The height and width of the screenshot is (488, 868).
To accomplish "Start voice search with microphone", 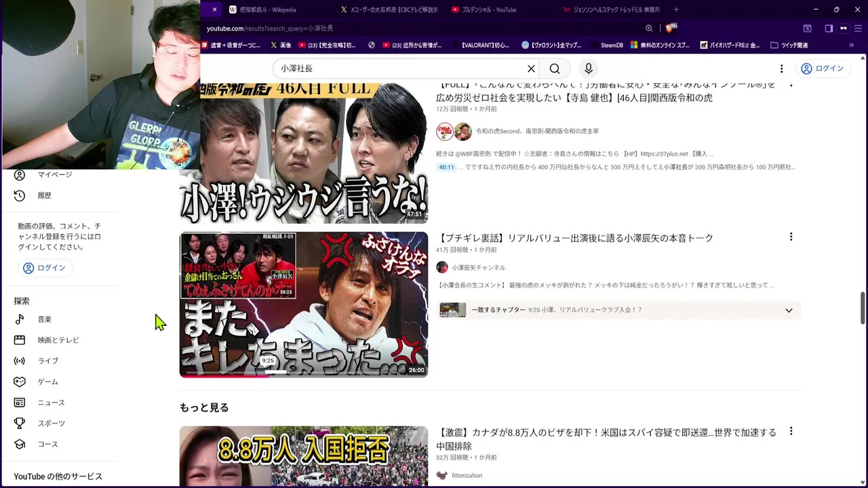I will pyautogui.click(x=589, y=68).
